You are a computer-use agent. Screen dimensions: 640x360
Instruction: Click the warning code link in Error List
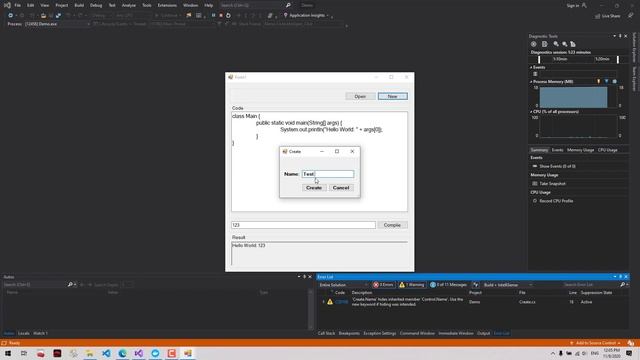(x=342, y=302)
